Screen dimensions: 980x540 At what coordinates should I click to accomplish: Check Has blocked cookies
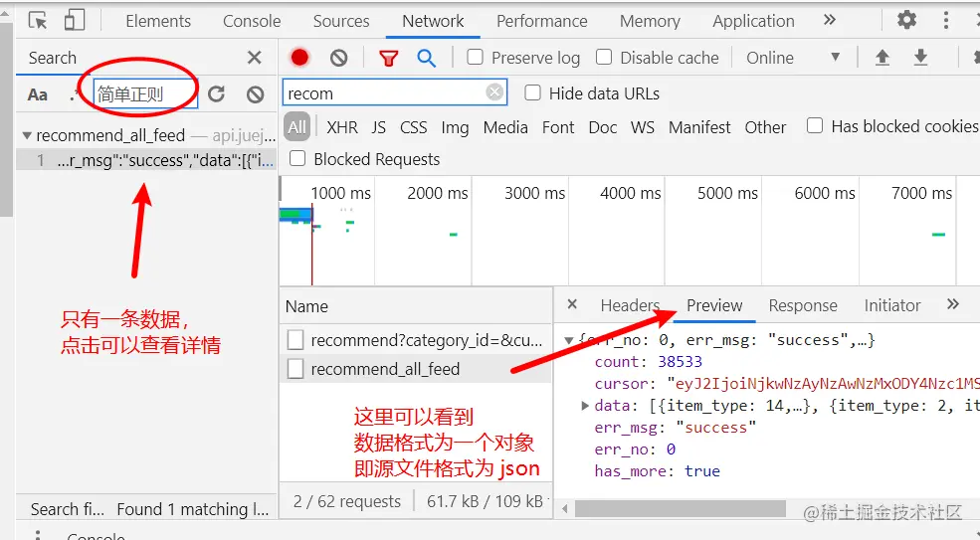815,125
